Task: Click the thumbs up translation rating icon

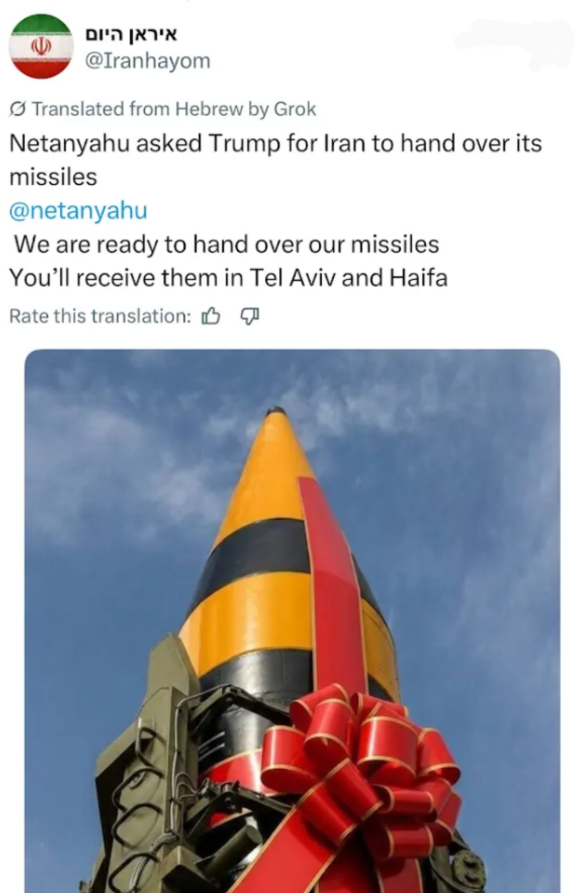Action: click(211, 316)
